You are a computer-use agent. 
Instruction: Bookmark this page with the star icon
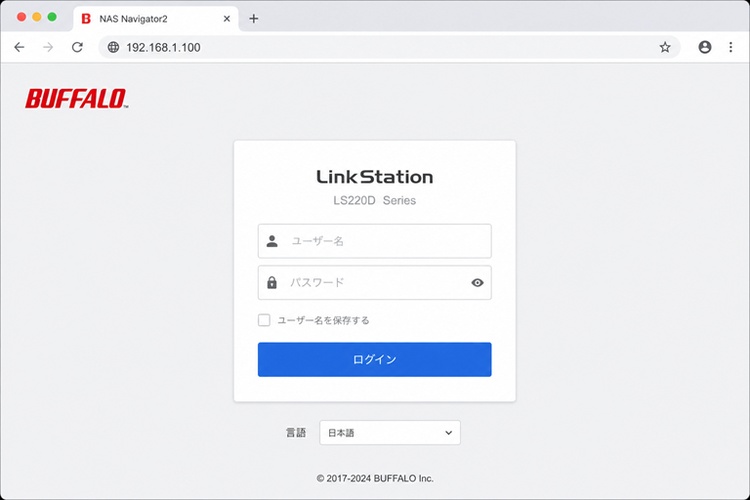click(665, 47)
